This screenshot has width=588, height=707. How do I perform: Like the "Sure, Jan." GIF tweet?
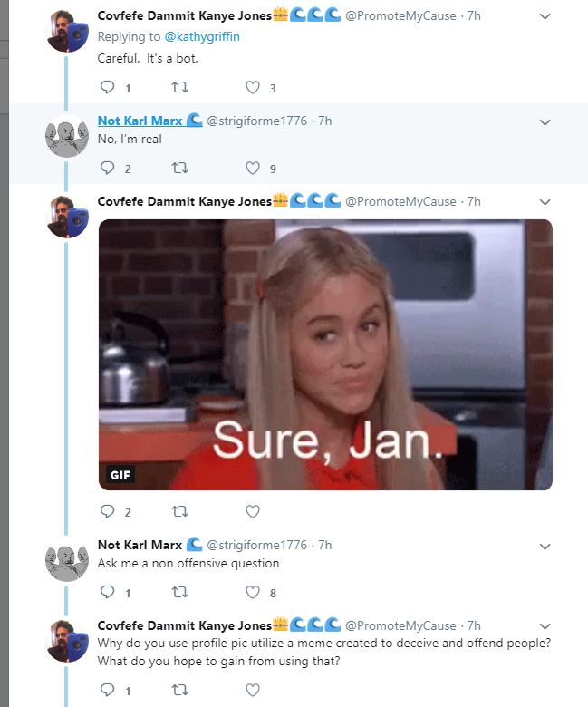tap(253, 512)
